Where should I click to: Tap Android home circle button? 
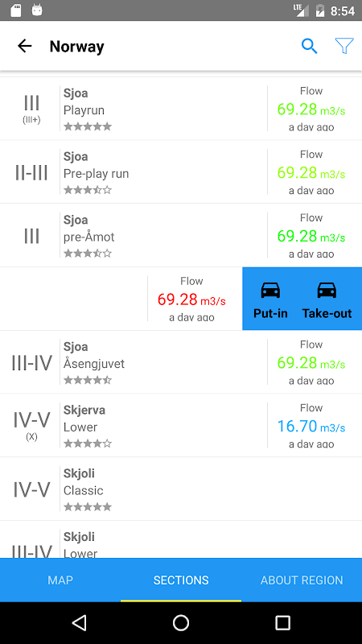click(180, 622)
